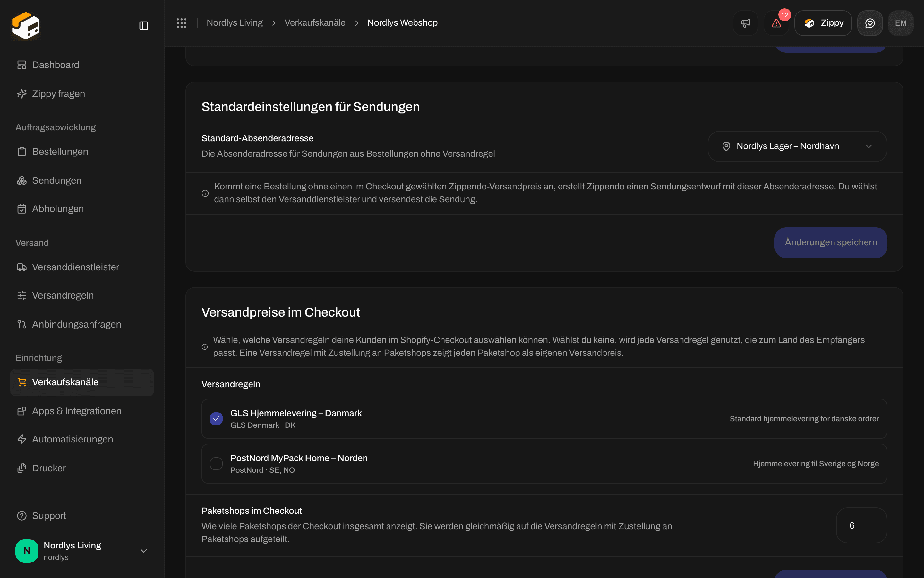Go to Zippy fragen
Image resolution: width=924 pixels, height=578 pixels.
click(82, 94)
